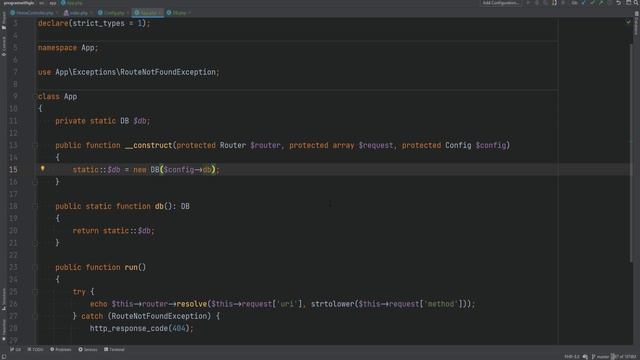Click the class App fold marker on line 9
640x360 pixels.
click(35, 97)
